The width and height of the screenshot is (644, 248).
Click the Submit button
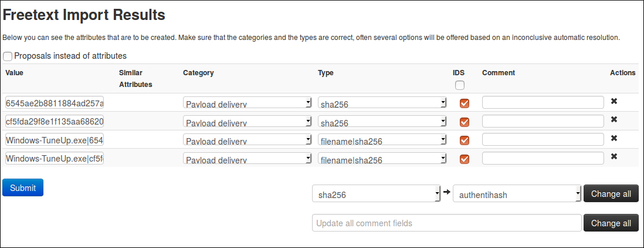23,188
